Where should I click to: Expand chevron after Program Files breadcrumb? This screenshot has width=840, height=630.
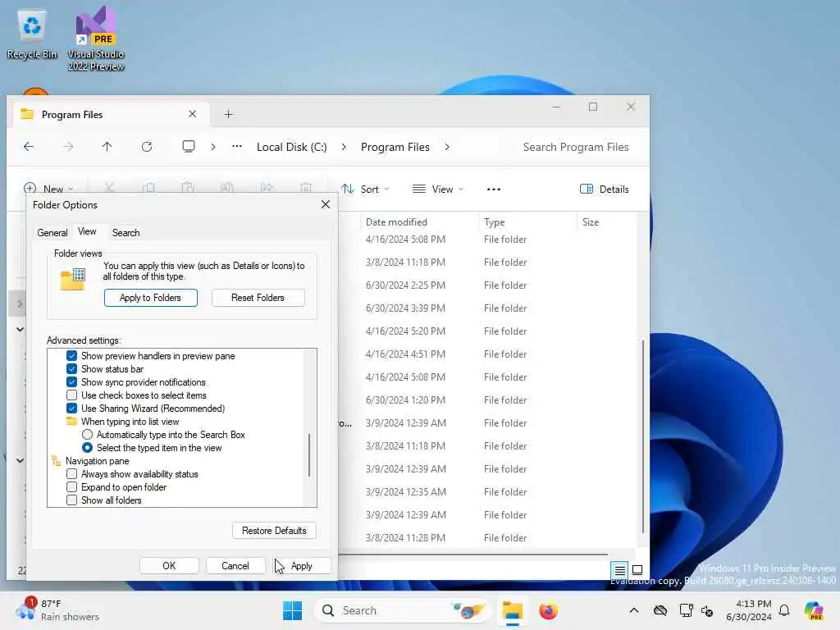(447, 147)
